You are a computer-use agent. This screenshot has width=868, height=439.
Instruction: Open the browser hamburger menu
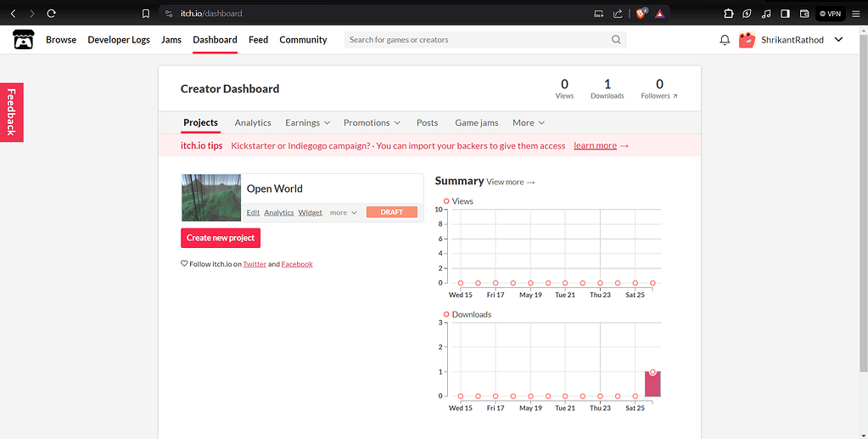tap(856, 14)
